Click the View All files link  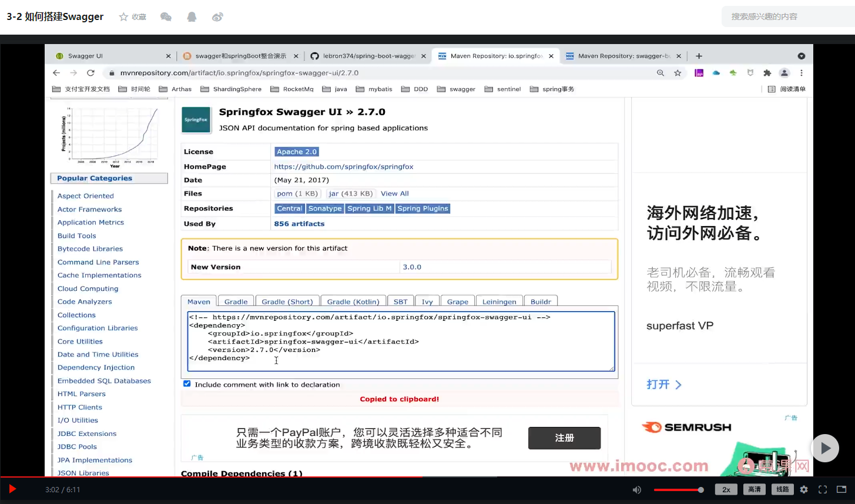tap(395, 194)
